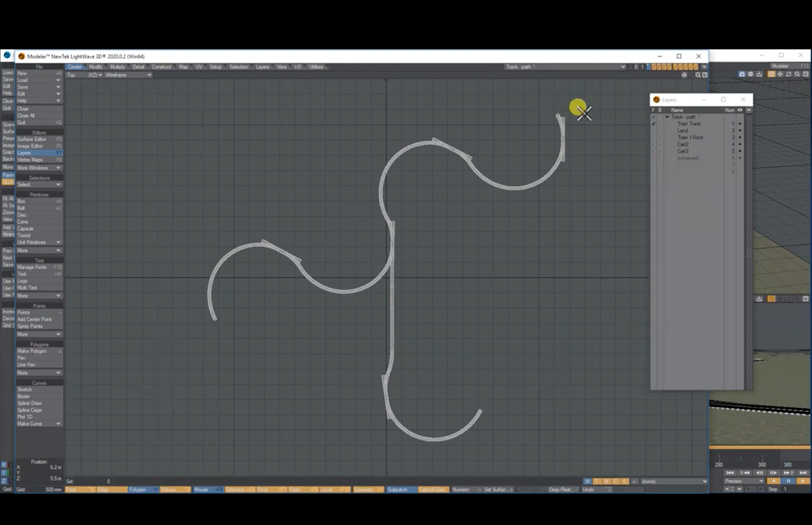This screenshot has width=812, height=525.
Task: Click the blue camera icon in Layout viewport toolbar
Action: [742, 74]
